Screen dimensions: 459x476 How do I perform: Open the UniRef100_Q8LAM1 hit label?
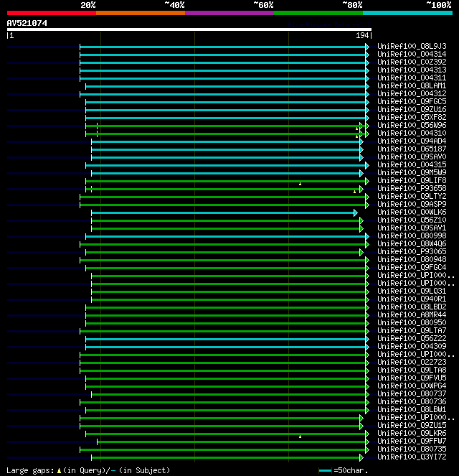(412, 85)
